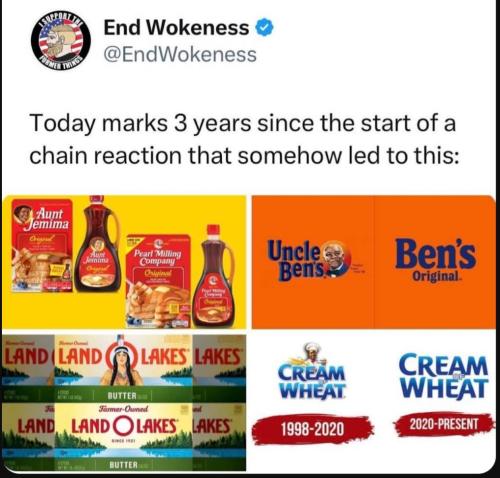Click the Farmer-Owned Land O Lakes package
500x478 pixels.
pyautogui.click(x=123, y=437)
